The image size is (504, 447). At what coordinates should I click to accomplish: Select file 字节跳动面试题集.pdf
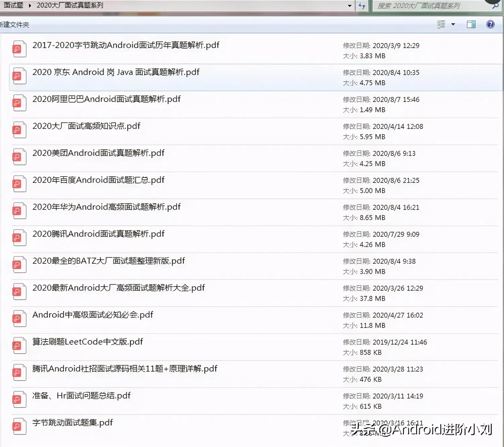pyautogui.click(x=73, y=422)
